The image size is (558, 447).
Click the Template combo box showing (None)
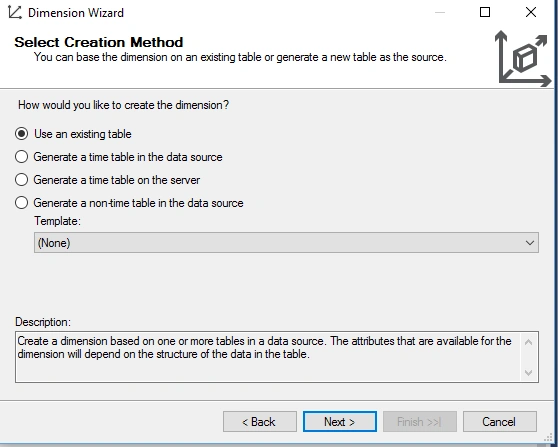click(x=286, y=243)
